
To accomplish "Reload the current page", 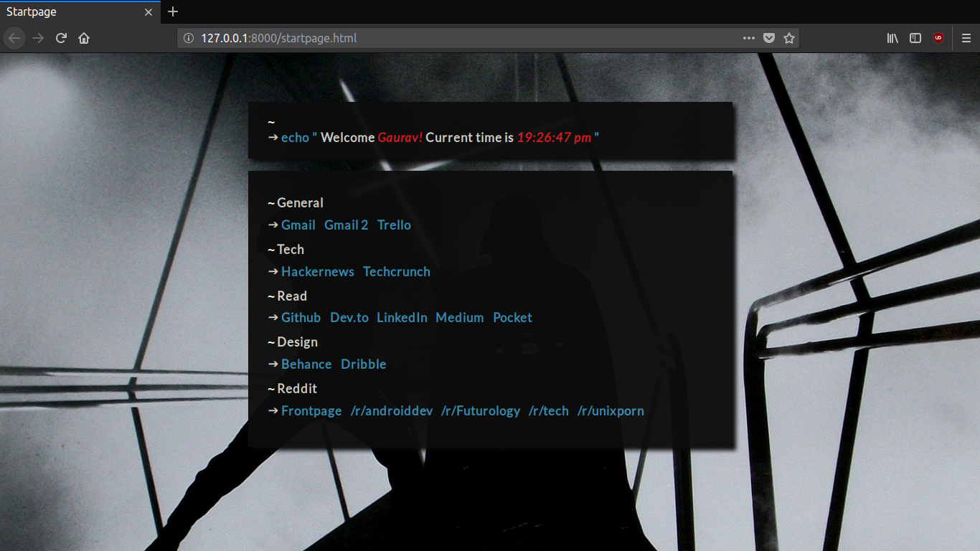I will click(x=61, y=38).
